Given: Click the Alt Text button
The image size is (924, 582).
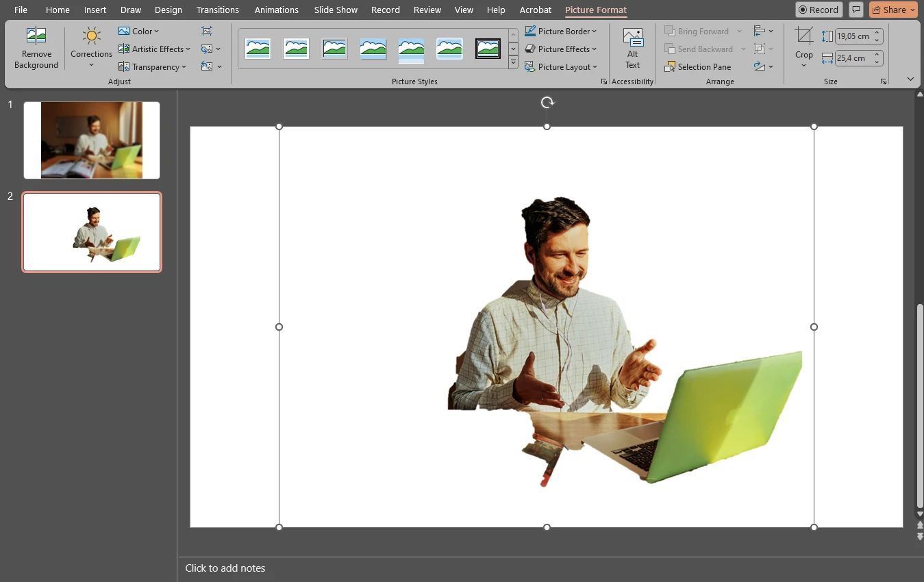Looking at the screenshot, I should tap(632, 48).
